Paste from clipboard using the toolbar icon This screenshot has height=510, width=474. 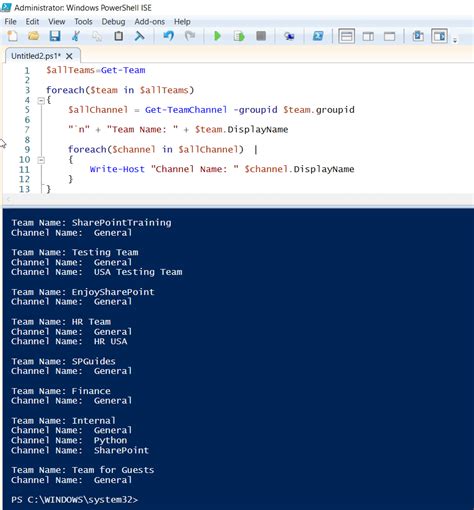click(x=118, y=36)
